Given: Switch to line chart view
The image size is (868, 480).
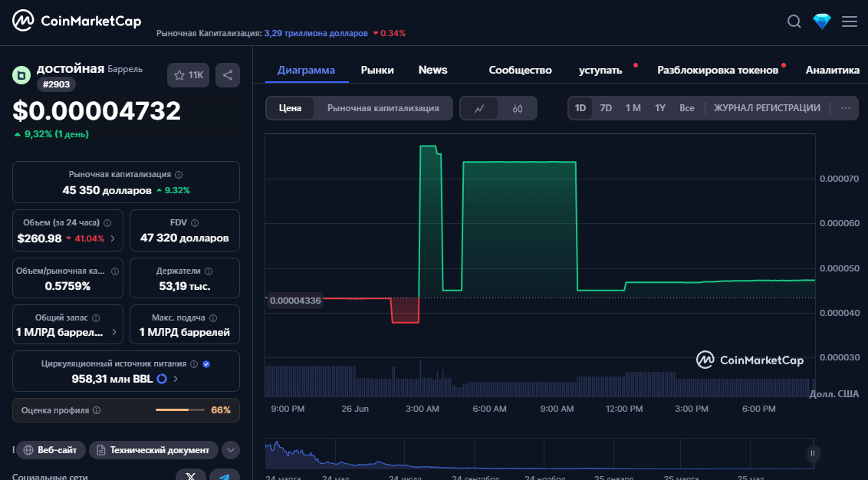Looking at the screenshot, I should coord(479,109).
